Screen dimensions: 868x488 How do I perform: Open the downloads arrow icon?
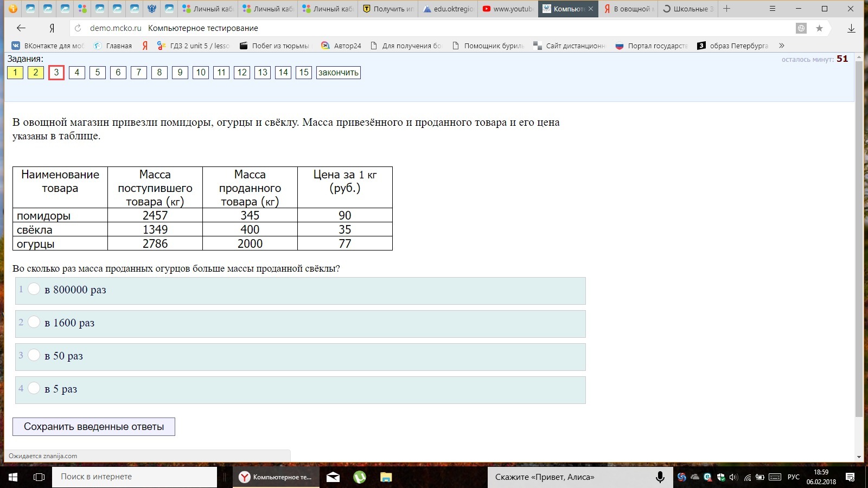851,28
